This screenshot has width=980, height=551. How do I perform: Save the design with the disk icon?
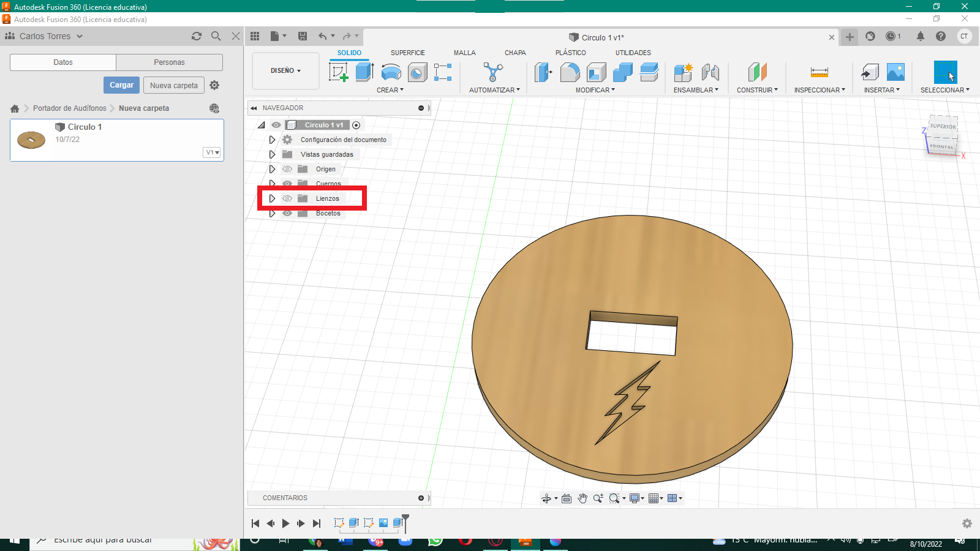point(303,36)
